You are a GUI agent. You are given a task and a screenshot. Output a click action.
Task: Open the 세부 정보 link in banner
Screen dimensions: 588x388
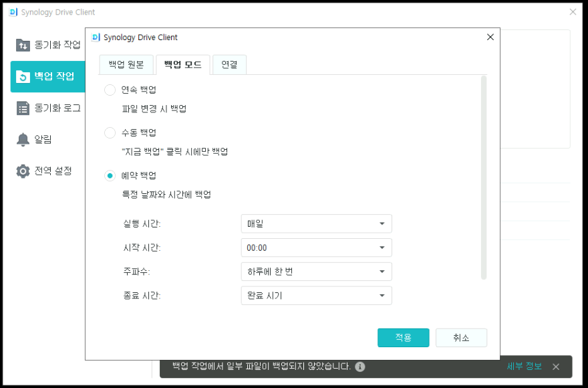click(x=525, y=366)
